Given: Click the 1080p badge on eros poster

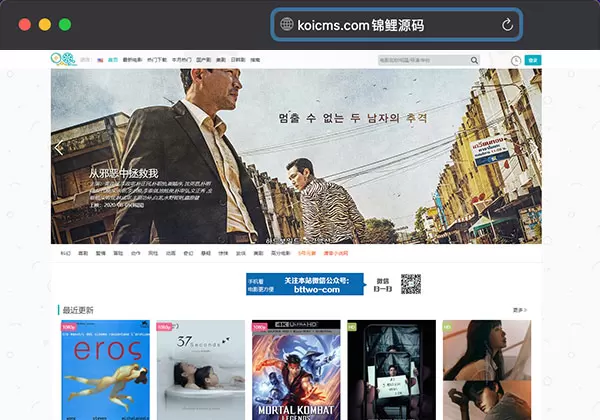Looking at the screenshot, I should click(x=69, y=327).
